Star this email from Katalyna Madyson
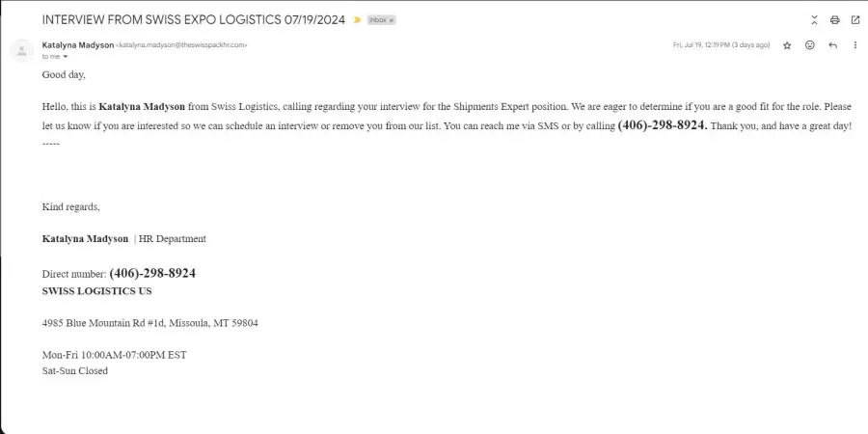Image resolution: width=868 pixels, height=434 pixels. click(x=787, y=45)
